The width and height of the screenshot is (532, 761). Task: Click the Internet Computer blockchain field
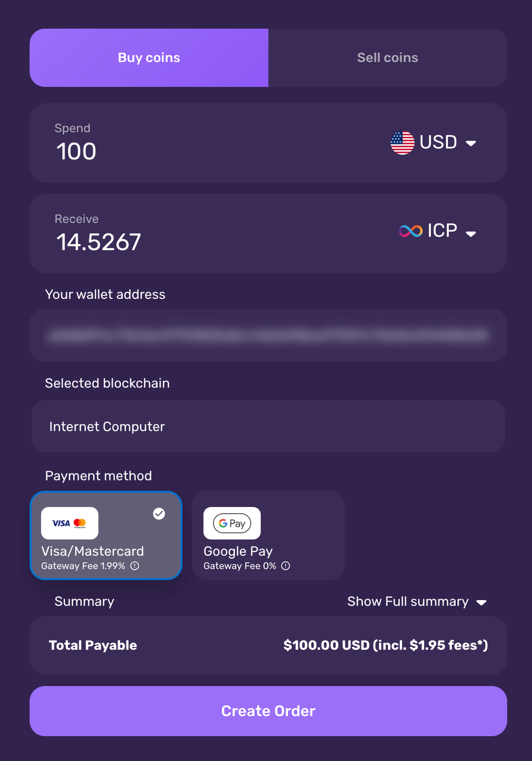point(268,426)
